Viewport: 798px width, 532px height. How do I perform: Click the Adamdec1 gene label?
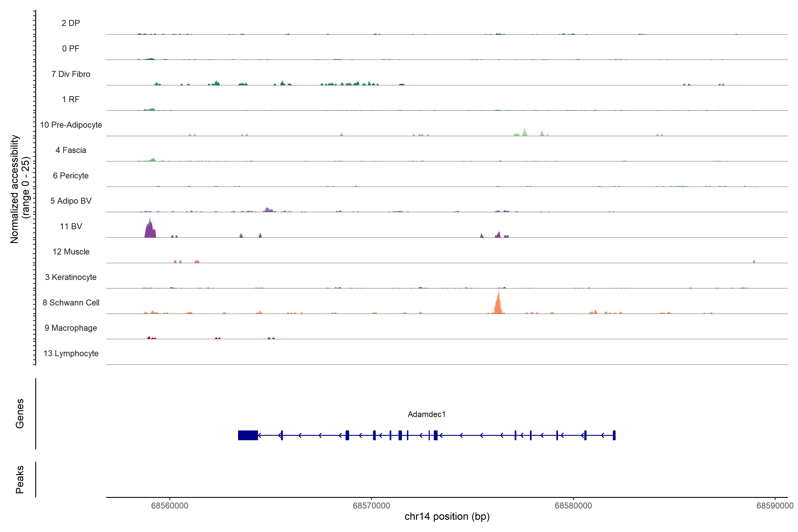point(426,414)
